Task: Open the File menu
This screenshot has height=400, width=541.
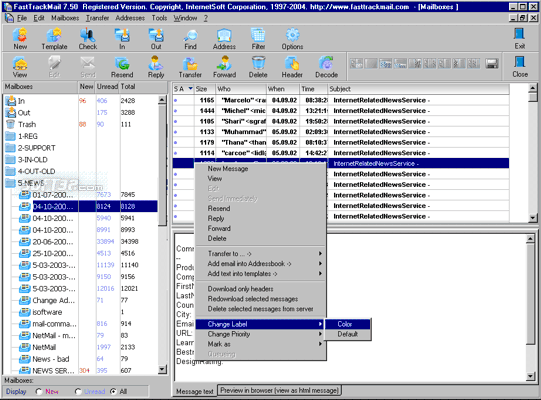Action: click(22, 18)
